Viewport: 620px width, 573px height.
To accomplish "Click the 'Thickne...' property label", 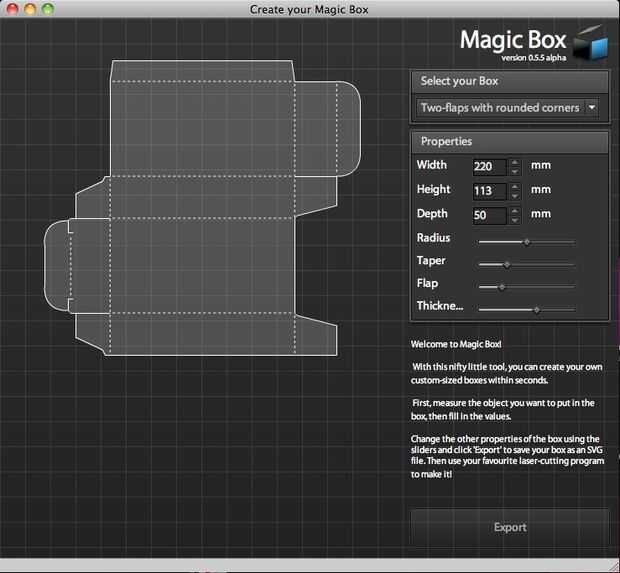I will coord(440,306).
